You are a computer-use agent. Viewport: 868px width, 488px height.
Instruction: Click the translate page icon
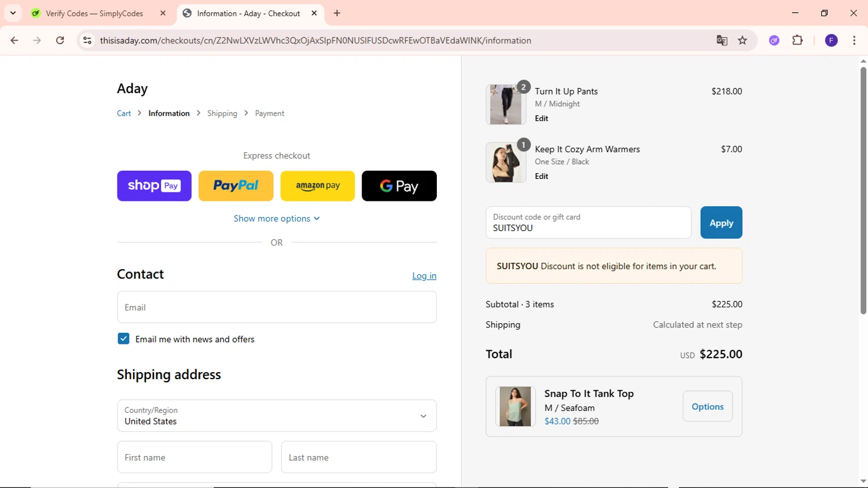pos(722,41)
